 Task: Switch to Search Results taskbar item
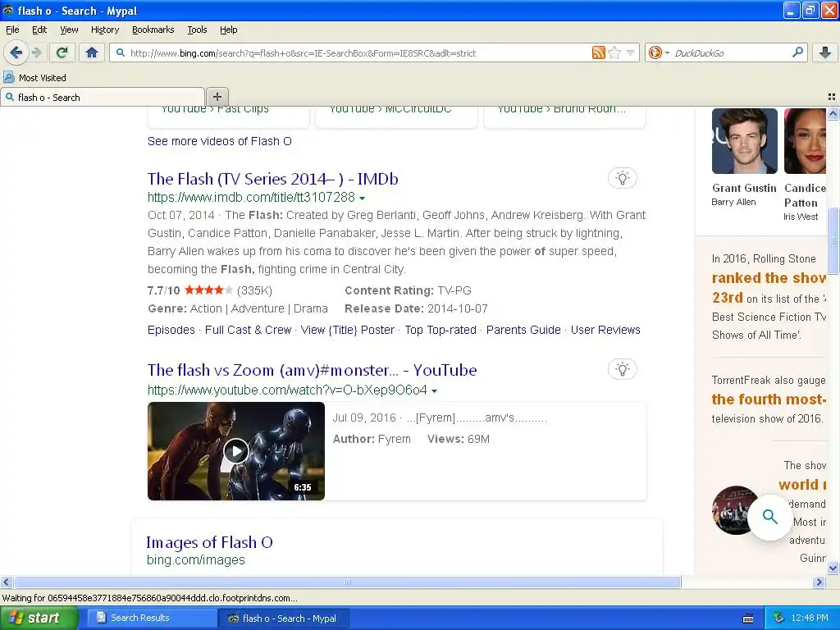click(150, 618)
